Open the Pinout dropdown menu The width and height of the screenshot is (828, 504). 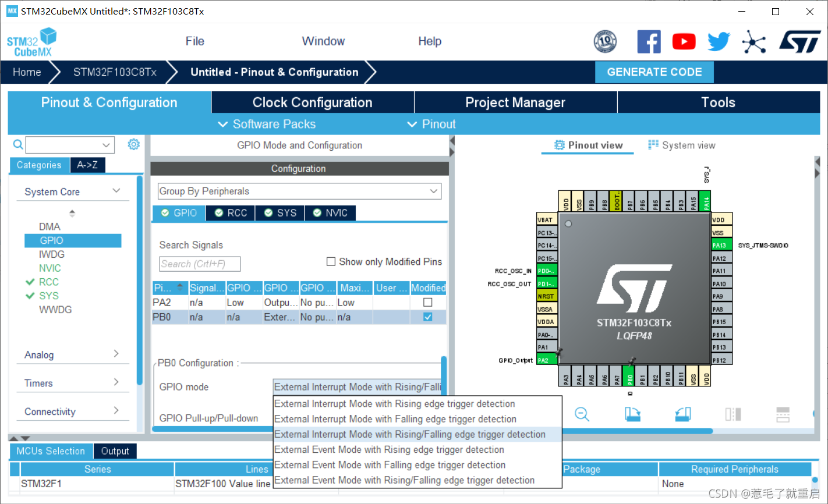click(431, 124)
